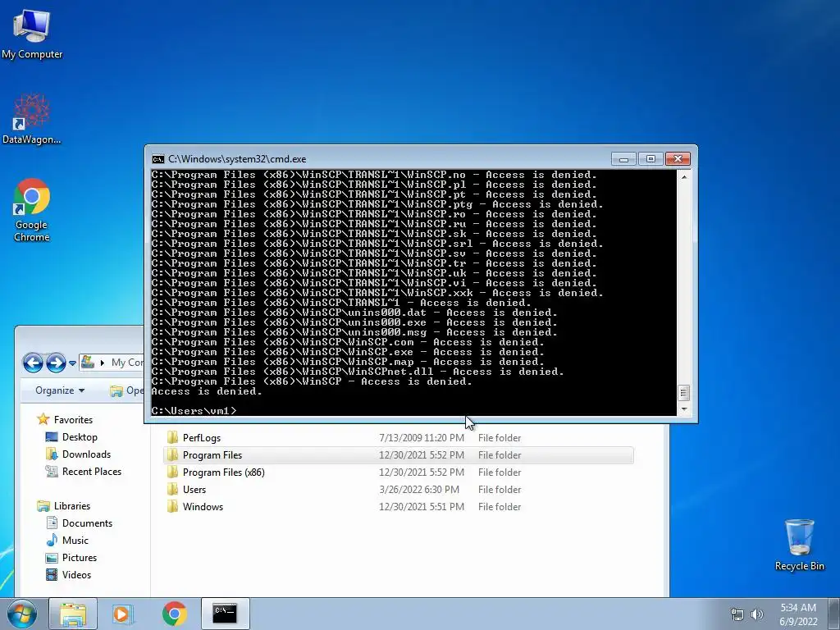Image resolution: width=840 pixels, height=630 pixels.
Task: Click the Program Files (x86) folder icon
Action: tap(172, 472)
